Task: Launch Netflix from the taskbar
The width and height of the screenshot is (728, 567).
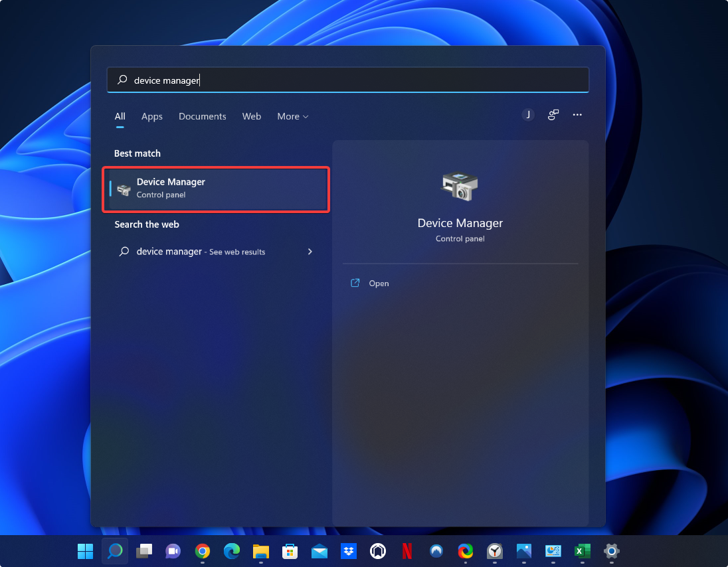Action: (407, 551)
